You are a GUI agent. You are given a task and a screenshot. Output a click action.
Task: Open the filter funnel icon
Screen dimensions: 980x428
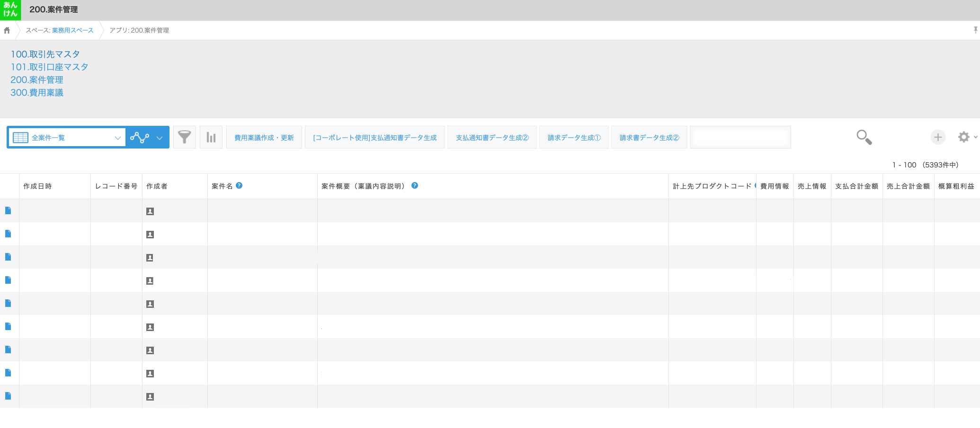(x=184, y=138)
